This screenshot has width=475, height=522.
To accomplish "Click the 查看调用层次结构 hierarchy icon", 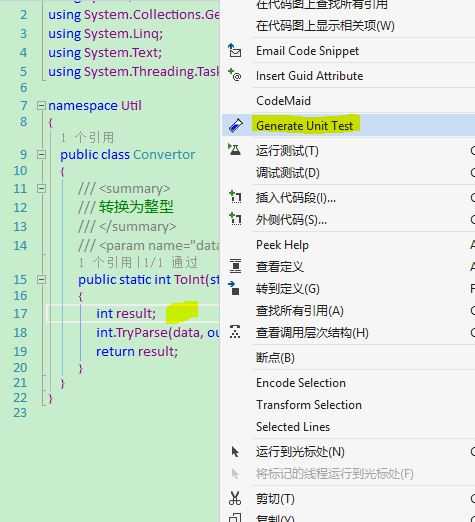I will pos(235,332).
